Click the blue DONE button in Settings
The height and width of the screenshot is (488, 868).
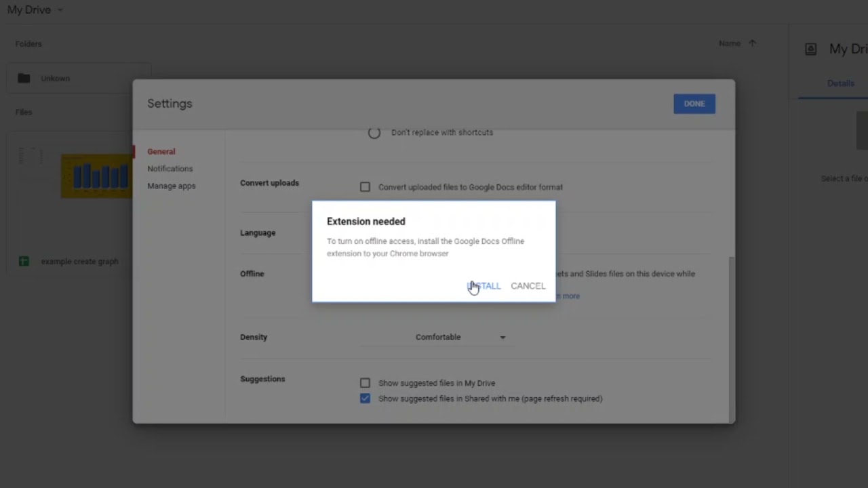coord(694,104)
